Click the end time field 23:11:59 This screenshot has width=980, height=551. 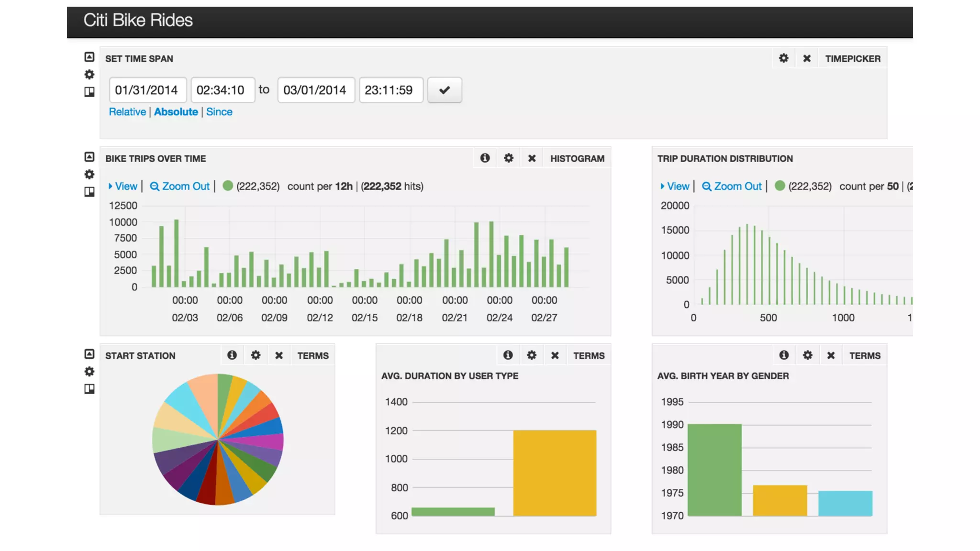[x=390, y=90]
